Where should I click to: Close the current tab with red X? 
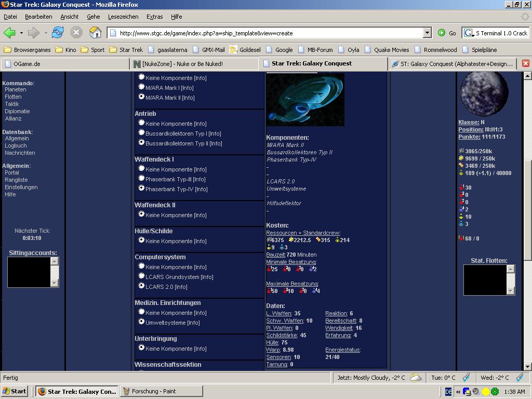click(525, 63)
